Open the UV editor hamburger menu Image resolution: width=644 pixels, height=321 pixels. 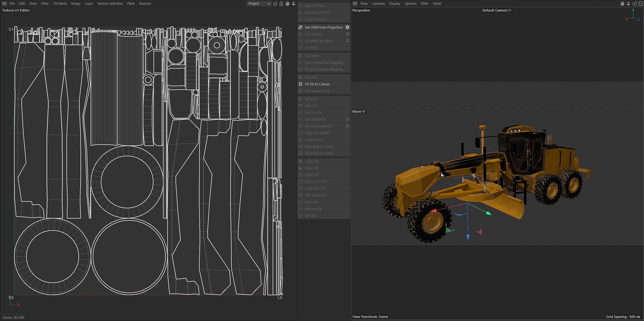point(4,3)
